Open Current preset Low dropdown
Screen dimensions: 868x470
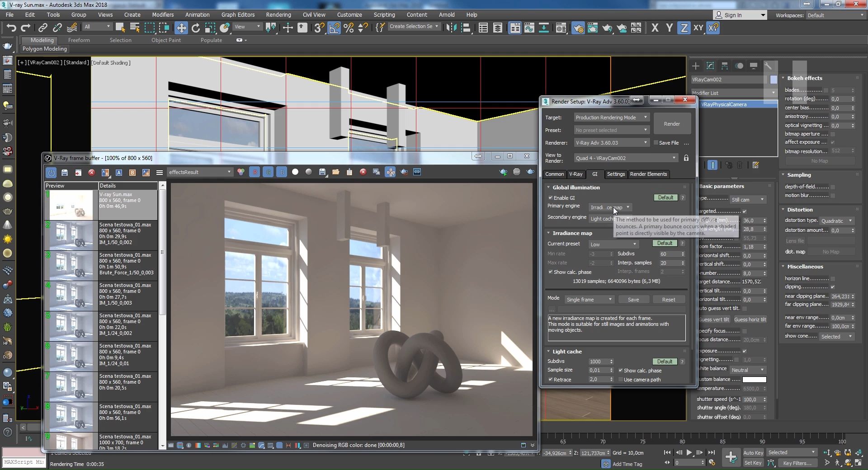[613, 244]
